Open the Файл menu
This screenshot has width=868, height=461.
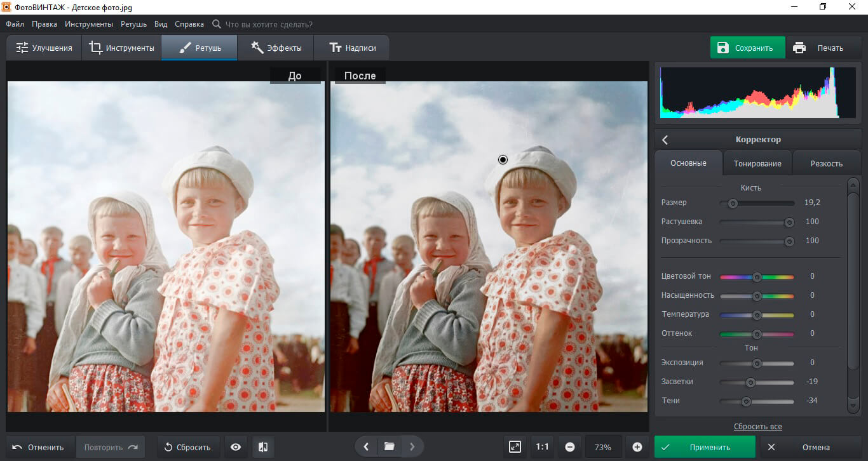pos(15,24)
